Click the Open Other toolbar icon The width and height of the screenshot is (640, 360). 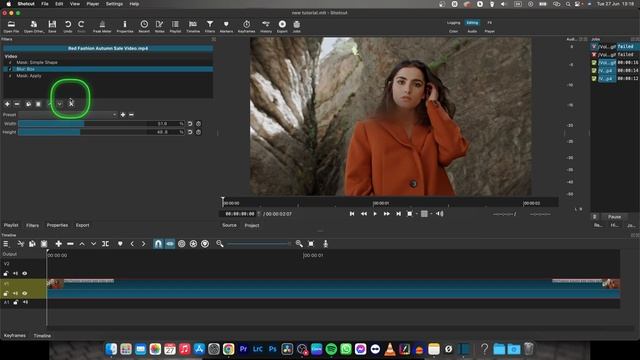34,27
